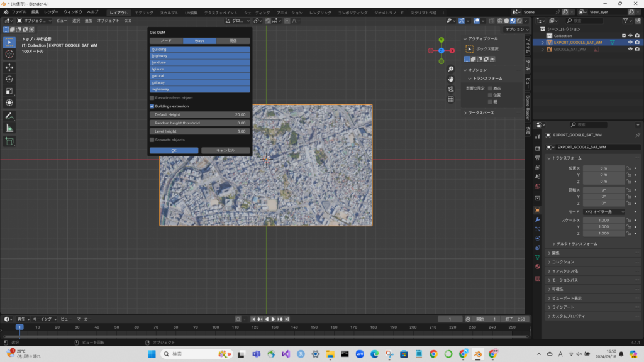The height and width of the screenshot is (362, 644).
Task: Click the Default Height value field
Action: click(200, 115)
